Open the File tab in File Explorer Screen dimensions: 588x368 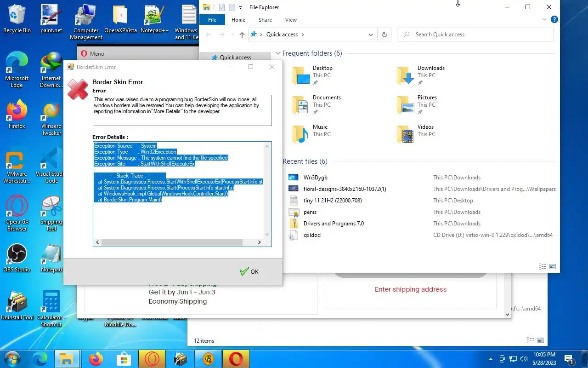212,20
